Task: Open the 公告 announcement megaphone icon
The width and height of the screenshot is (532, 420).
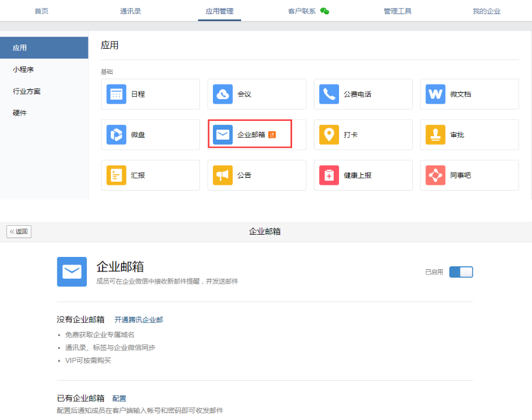Action: 223,175
